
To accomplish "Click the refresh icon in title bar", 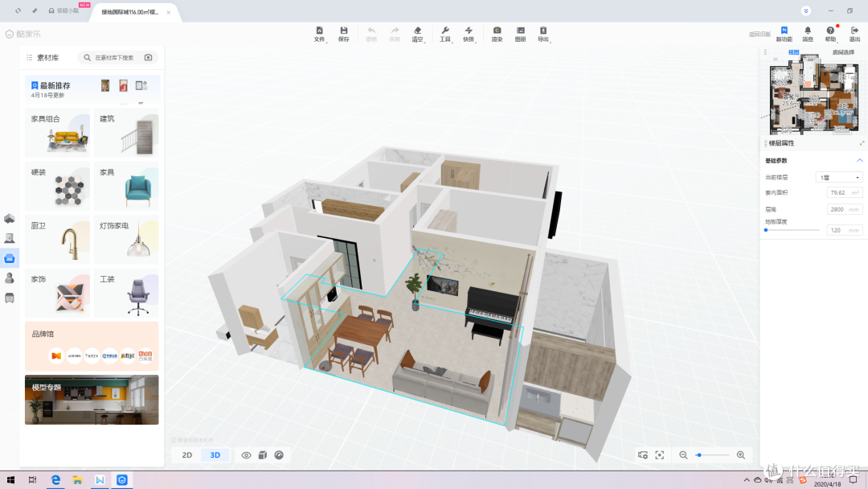I will (18, 10).
